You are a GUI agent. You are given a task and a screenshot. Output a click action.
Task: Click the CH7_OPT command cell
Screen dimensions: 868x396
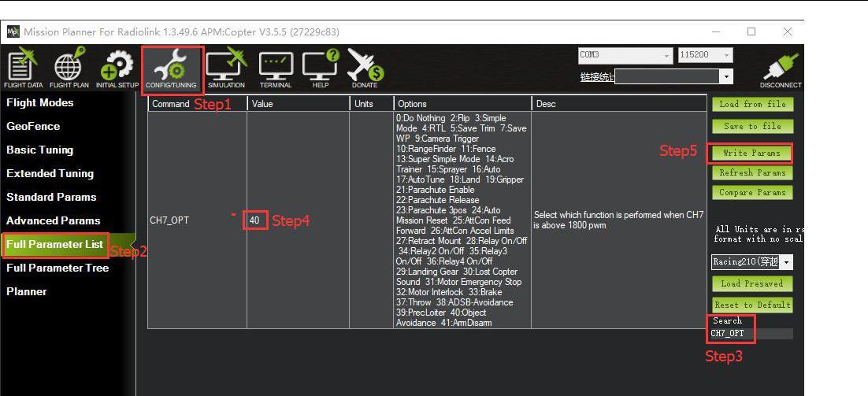197,220
